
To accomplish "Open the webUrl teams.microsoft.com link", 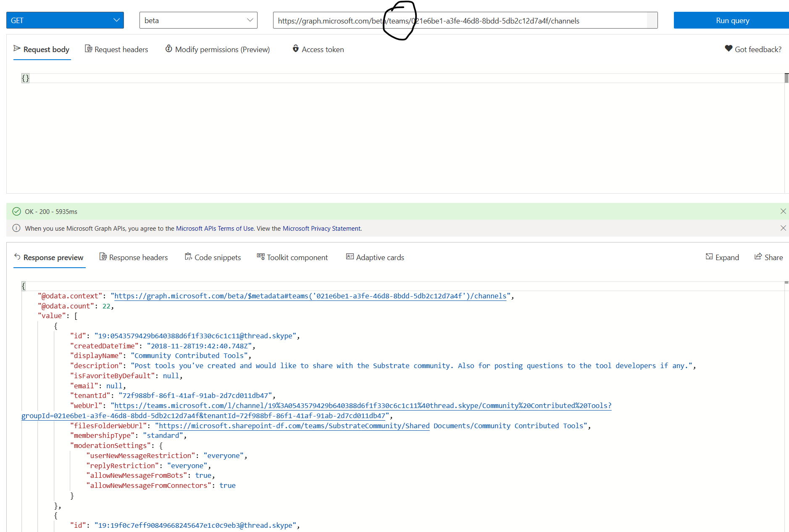I will pyautogui.click(x=363, y=406).
